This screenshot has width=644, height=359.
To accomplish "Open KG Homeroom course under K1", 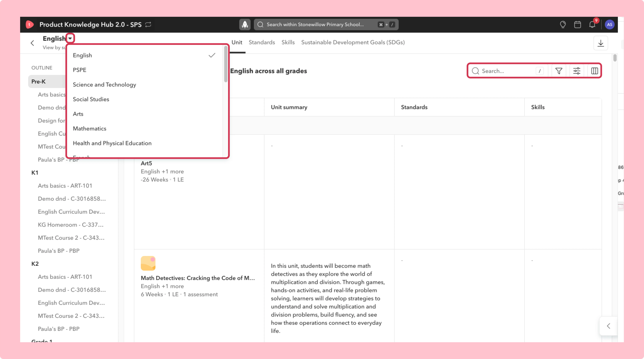I will coord(71,225).
